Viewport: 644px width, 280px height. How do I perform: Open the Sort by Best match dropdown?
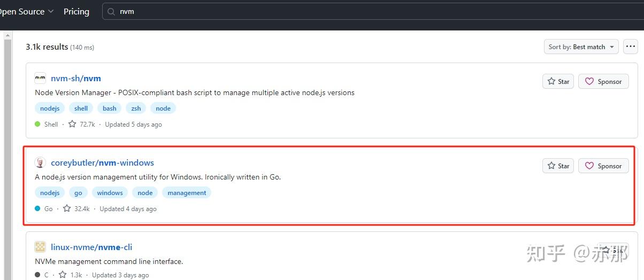point(581,47)
